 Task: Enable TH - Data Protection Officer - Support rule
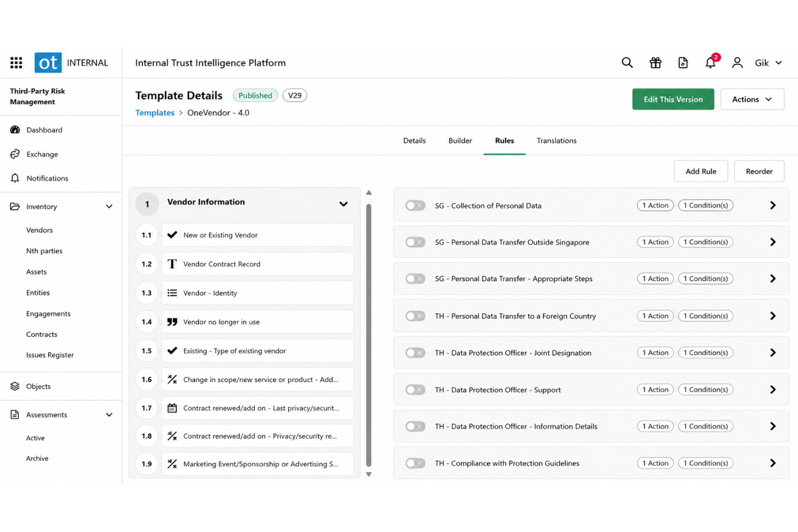click(415, 390)
